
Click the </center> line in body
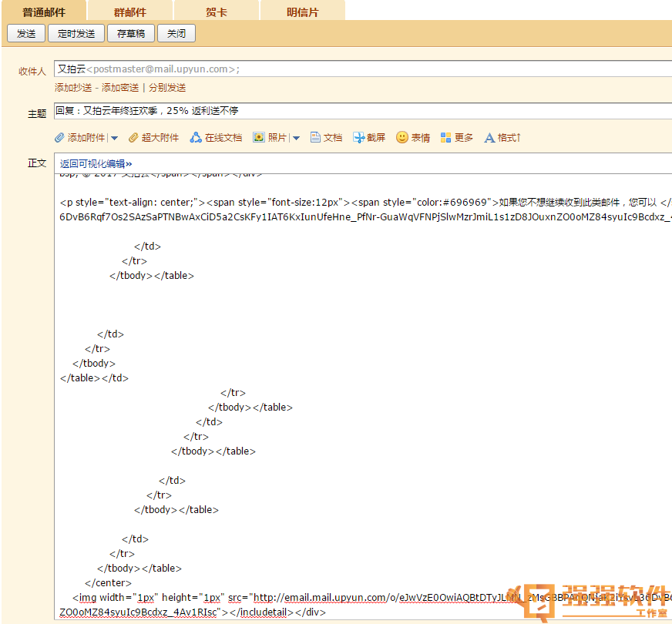point(108,583)
